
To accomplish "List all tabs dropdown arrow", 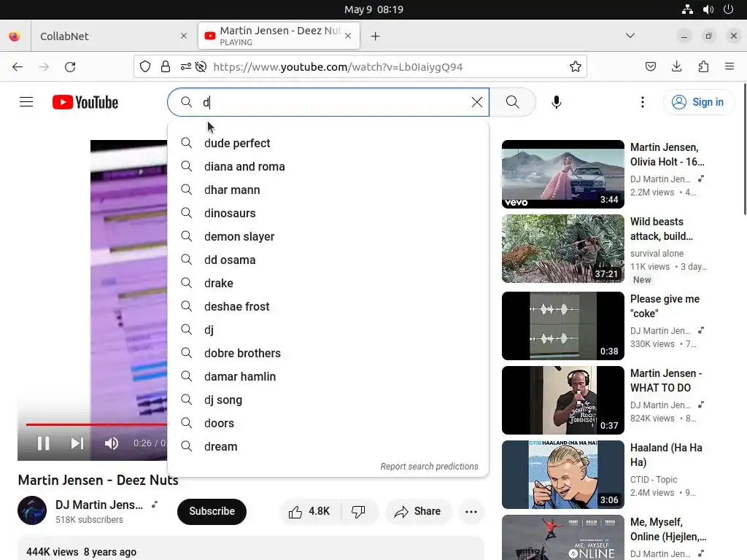I will click(x=630, y=36).
